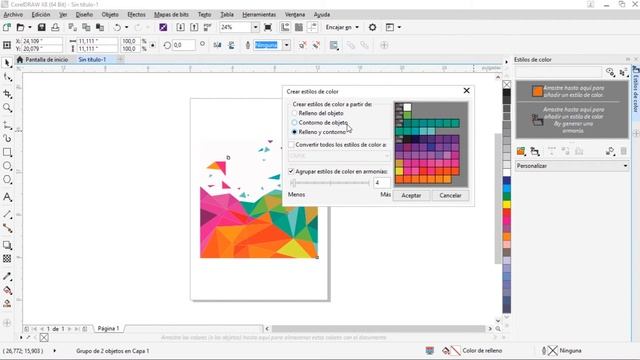Select the Página 1 page tab
Viewport: 640px width, 360px height.
(109, 329)
